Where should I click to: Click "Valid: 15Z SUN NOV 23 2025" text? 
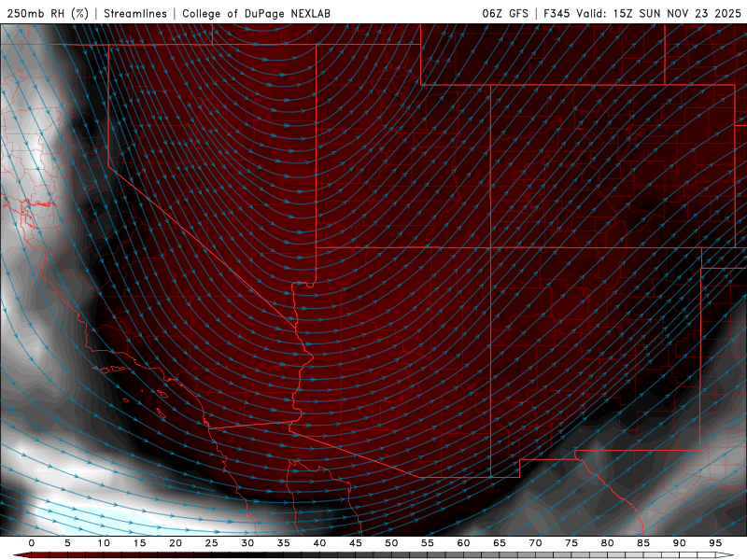(659, 13)
